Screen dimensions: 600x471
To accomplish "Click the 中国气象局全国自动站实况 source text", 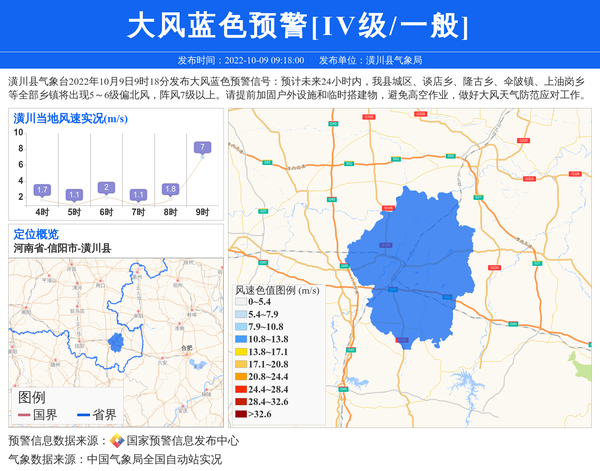I will click(x=154, y=459).
